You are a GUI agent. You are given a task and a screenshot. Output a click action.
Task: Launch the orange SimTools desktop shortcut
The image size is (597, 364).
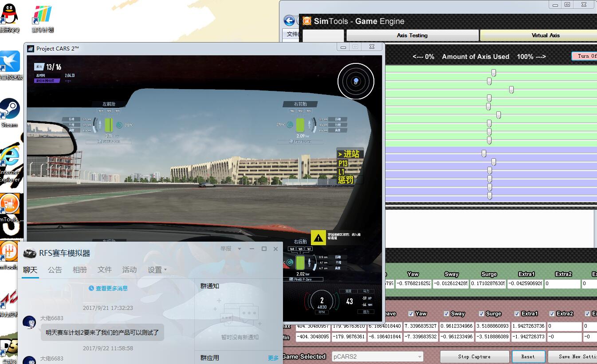(x=10, y=207)
